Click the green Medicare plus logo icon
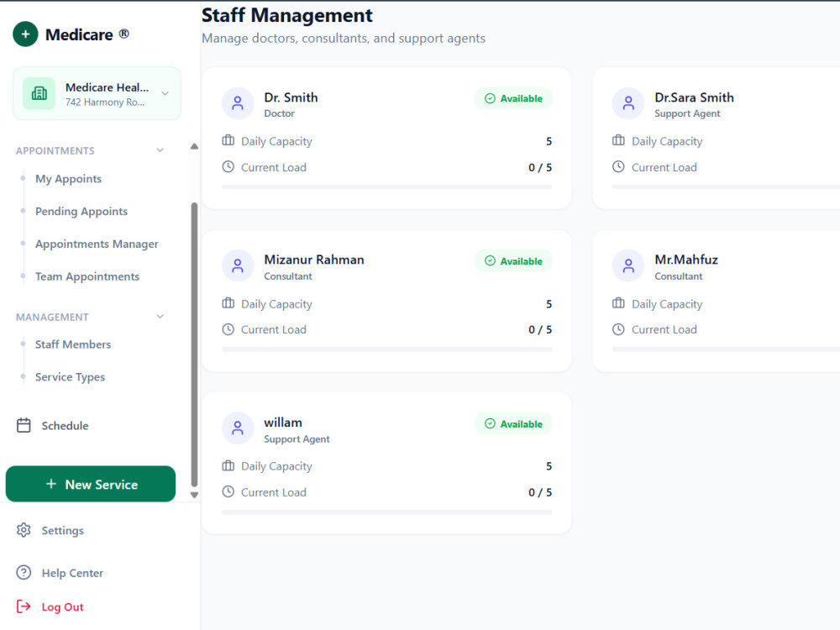Screen dimensions: 840x630 pos(25,34)
